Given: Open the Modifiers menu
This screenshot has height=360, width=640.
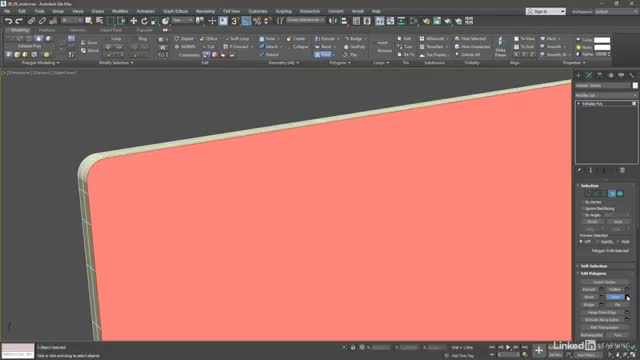Looking at the screenshot, I should [120, 11].
